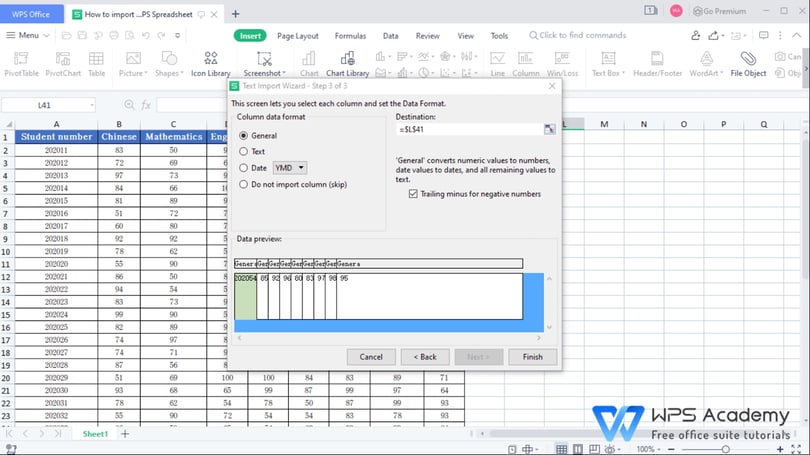Switch to the Page Layout tab
This screenshot has width=810, height=455.
(x=297, y=36)
